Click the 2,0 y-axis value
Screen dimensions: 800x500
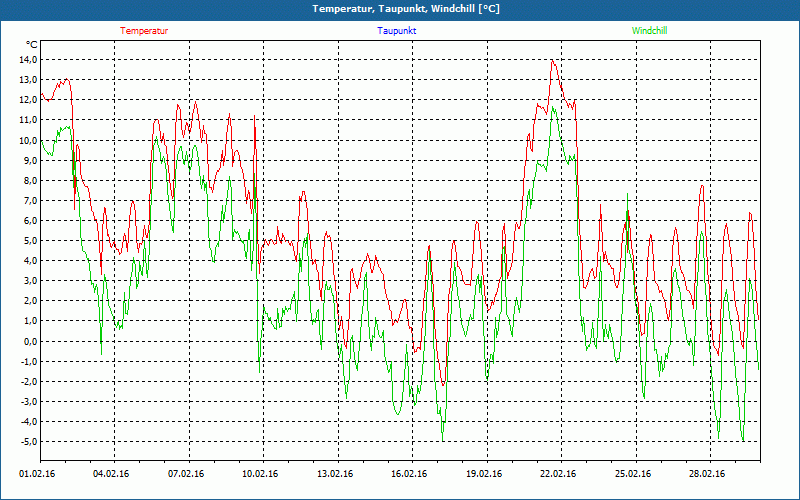pos(30,301)
